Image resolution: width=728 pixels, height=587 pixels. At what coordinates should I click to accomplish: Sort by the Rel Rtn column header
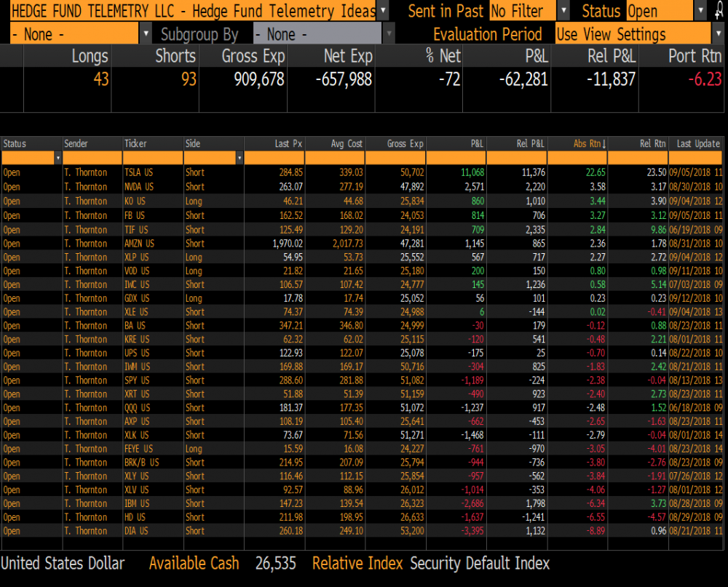[x=638, y=144]
